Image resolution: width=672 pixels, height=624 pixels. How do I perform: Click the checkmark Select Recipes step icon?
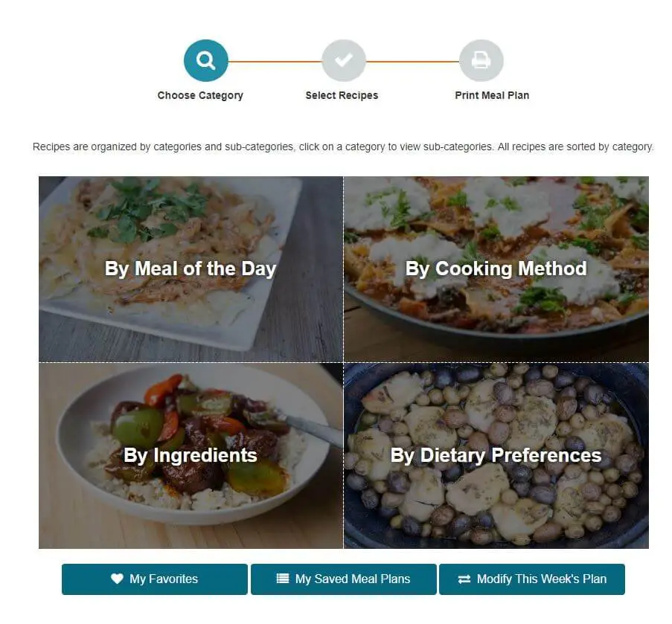click(x=344, y=61)
